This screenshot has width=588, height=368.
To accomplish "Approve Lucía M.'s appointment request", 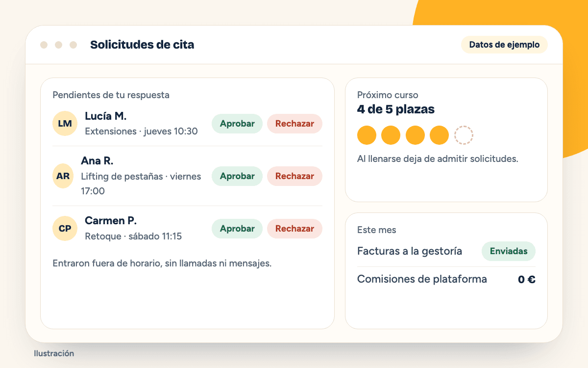I will 237,124.
